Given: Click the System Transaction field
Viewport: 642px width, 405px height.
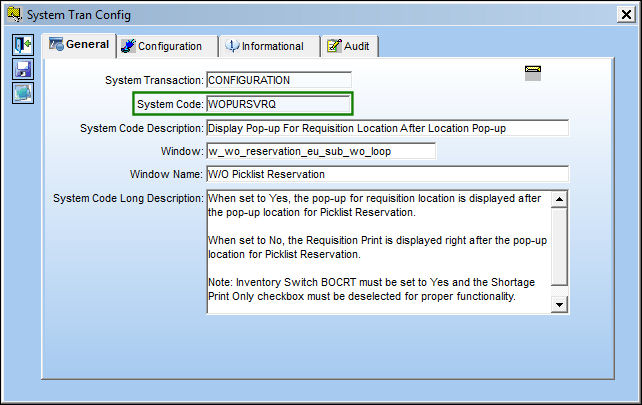Looking at the screenshot, I should pyautogui.click(x=279, y=80).
